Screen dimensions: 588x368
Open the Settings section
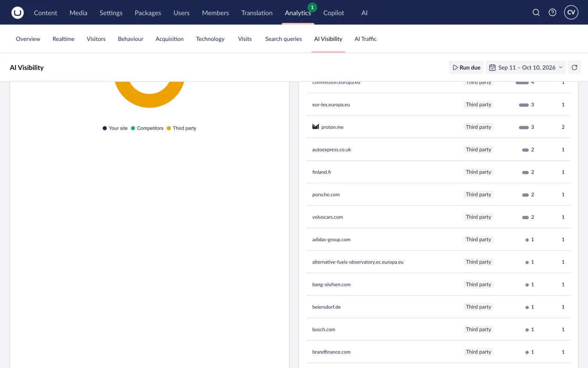[111, 13]
